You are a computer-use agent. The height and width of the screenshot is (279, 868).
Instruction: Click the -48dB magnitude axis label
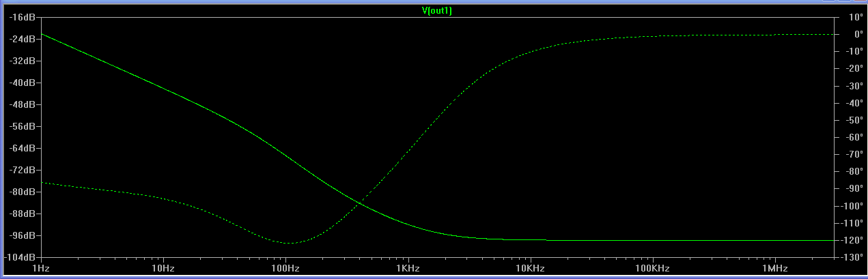pyautogui.click(x=23, y=104)
